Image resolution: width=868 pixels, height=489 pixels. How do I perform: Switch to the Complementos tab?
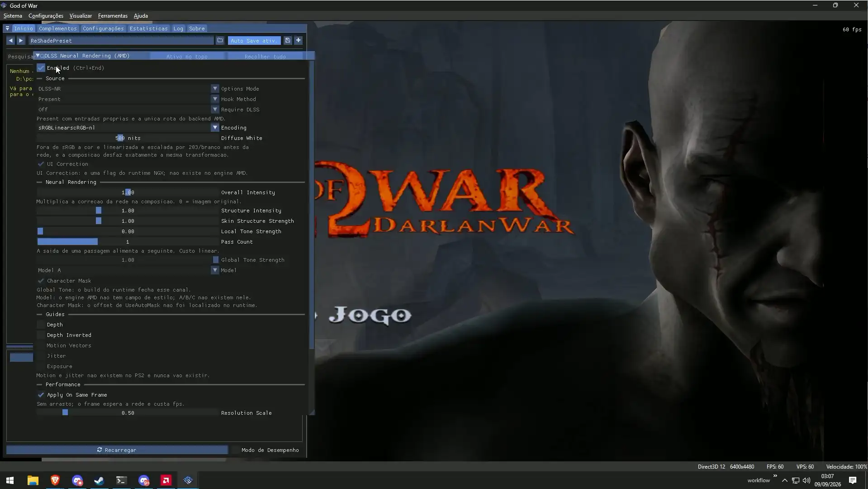[x=58, y=29]
